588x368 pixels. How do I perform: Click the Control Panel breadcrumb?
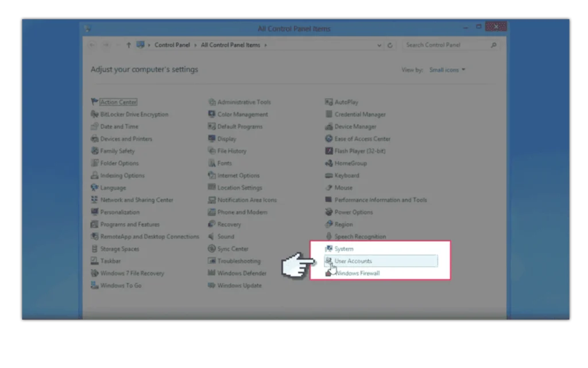pos(172,45)
